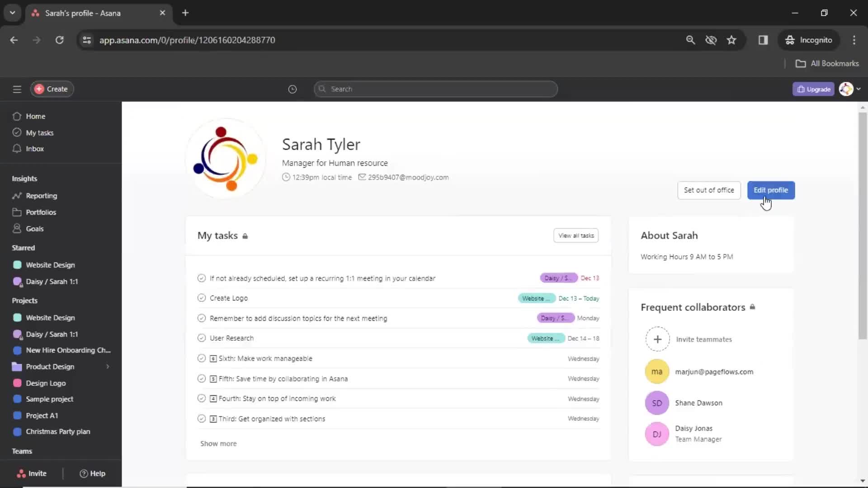Select the My Tasks menu item

tap(39, 132)
